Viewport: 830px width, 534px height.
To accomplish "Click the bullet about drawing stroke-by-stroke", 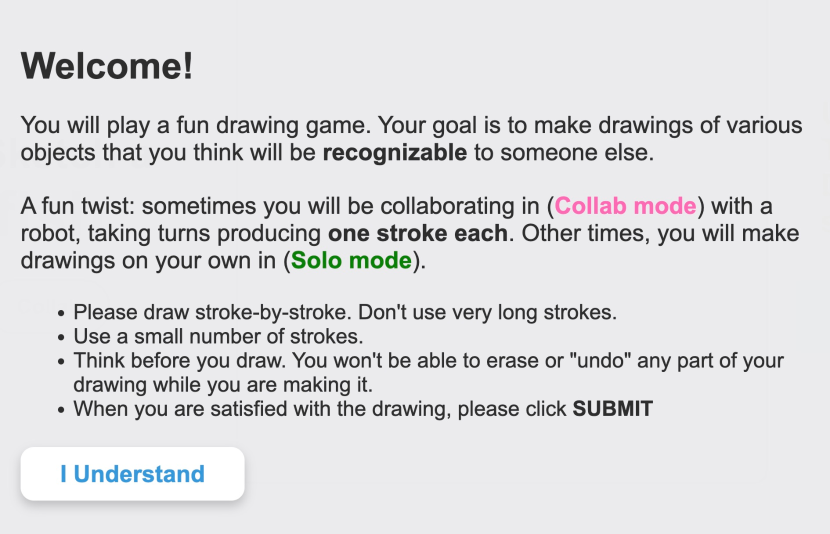I will click(345, 312).
